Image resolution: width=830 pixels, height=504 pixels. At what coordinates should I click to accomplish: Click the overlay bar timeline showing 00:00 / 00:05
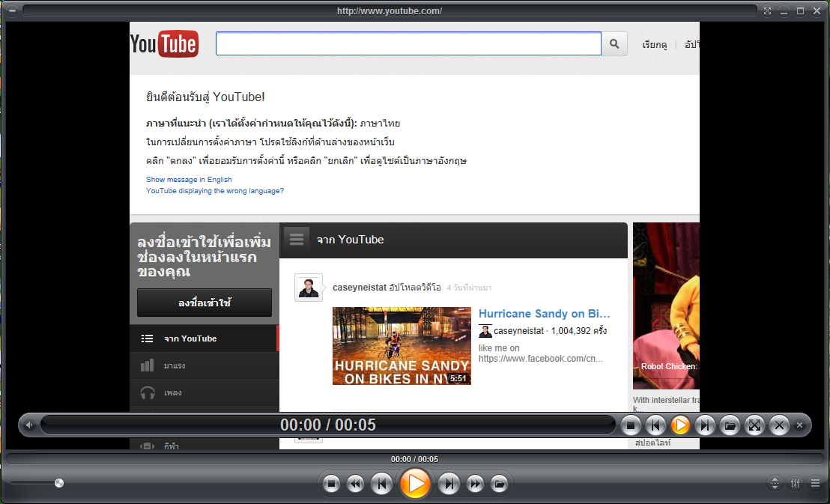(x=328, y=425)
